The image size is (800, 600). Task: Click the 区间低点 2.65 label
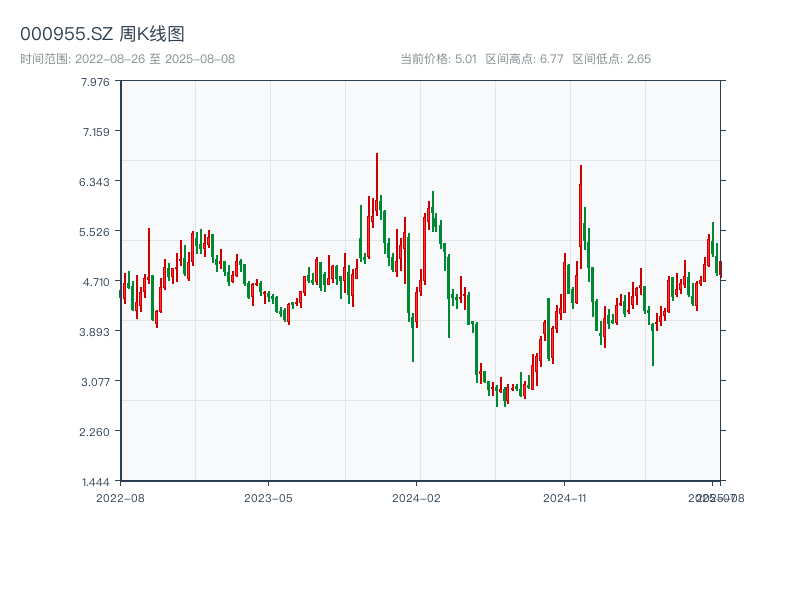click(x=611, y=59)
